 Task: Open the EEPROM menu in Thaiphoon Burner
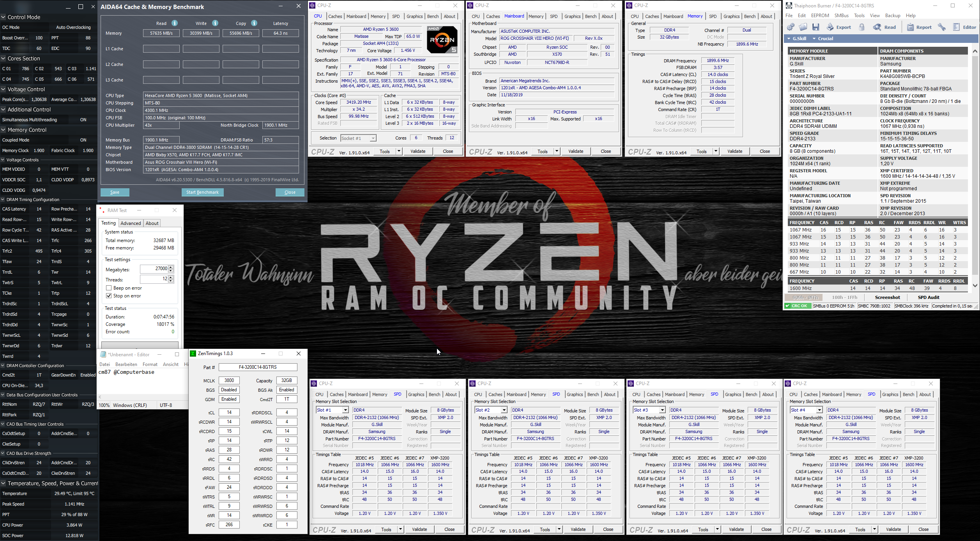820,16
